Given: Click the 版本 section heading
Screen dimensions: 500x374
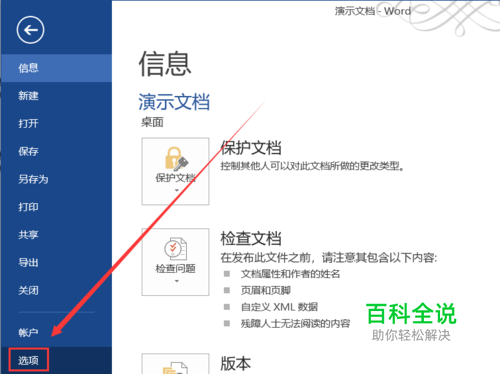Looking at the screenshot, I should [235, 363].
